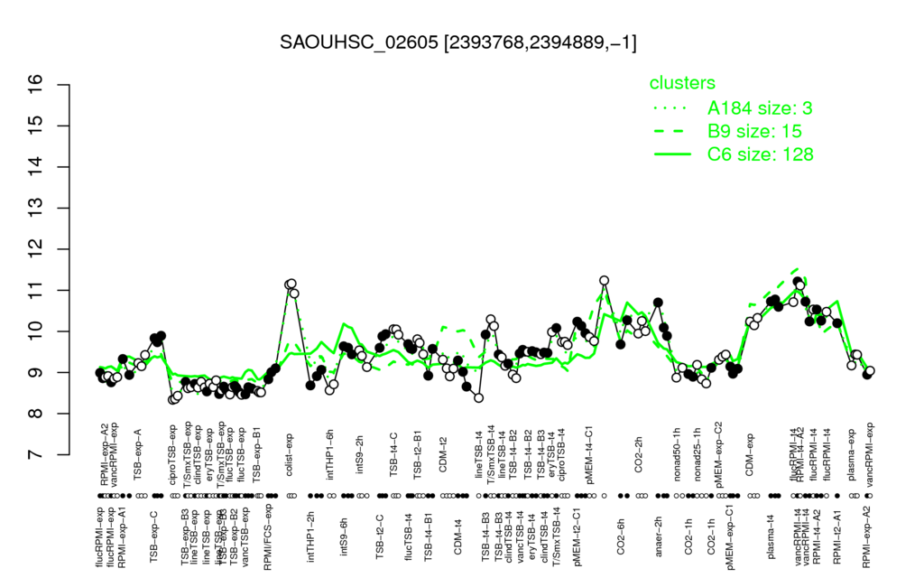Image resolution: width=924 pixels, height=578 pixels.
Task: Click x-axis label 'plasma-t4'
Action: [x=770, y=536]
